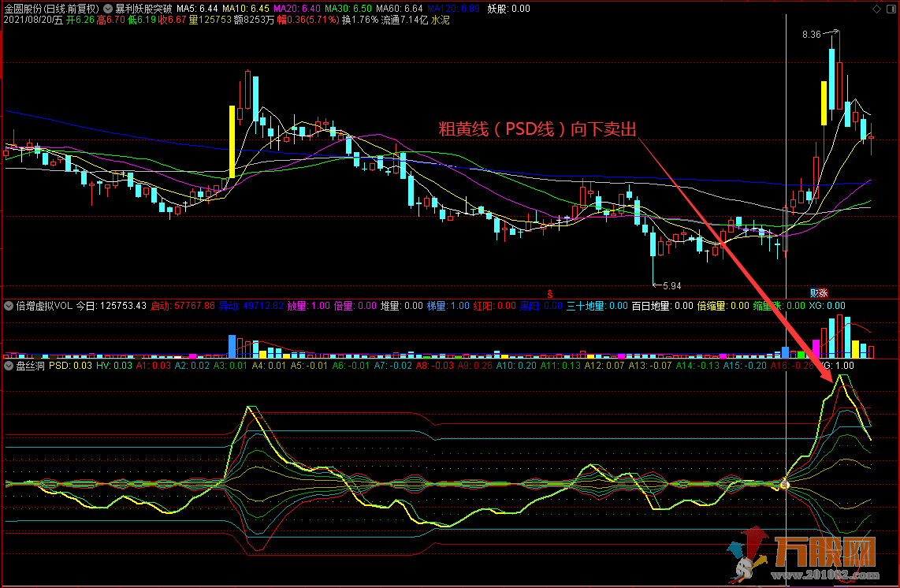Click the float value 流通7.14亿
Viewport: 900px width, 588px height.
(404, 20)
